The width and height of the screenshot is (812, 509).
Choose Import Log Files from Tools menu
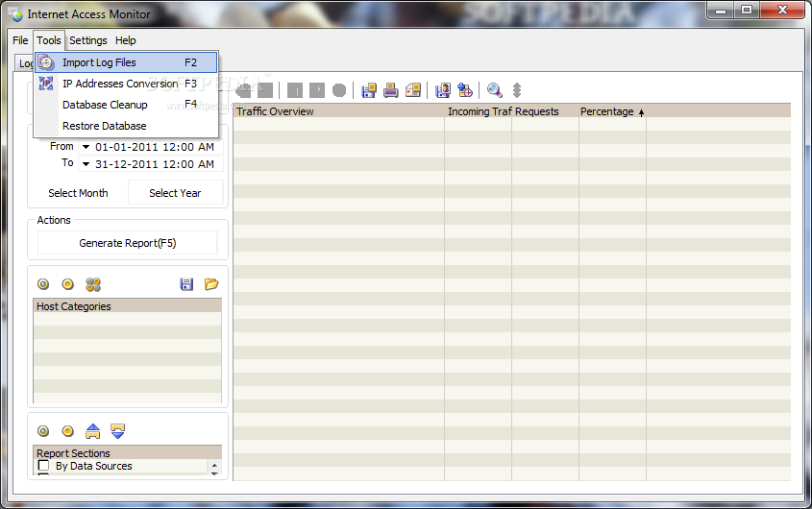pyautogui.click(x=126, y=62)
